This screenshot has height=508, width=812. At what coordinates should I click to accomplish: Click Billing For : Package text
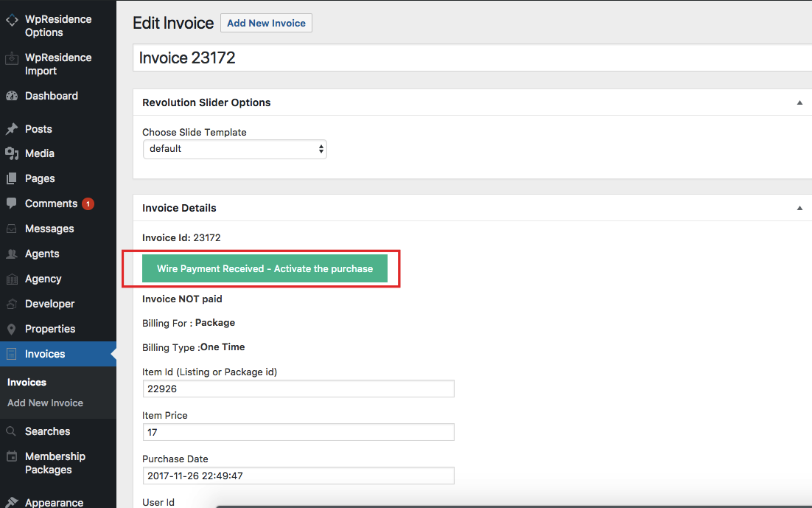(189, 323)
